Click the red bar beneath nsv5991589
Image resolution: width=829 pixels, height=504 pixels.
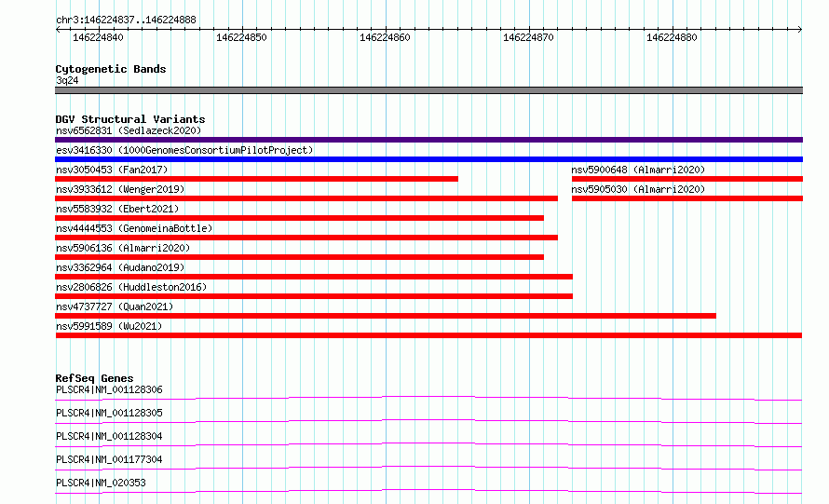tap(428, 335)
